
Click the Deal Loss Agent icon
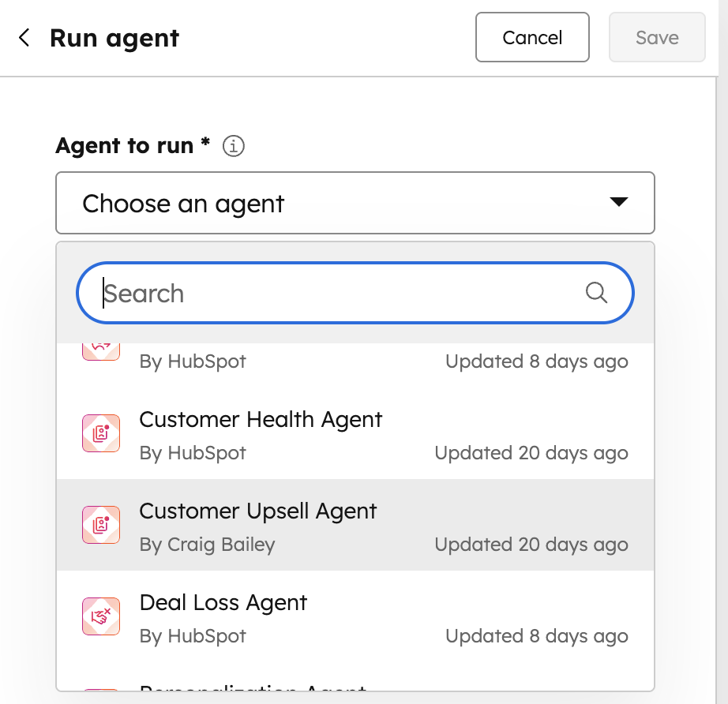point(100,616)
